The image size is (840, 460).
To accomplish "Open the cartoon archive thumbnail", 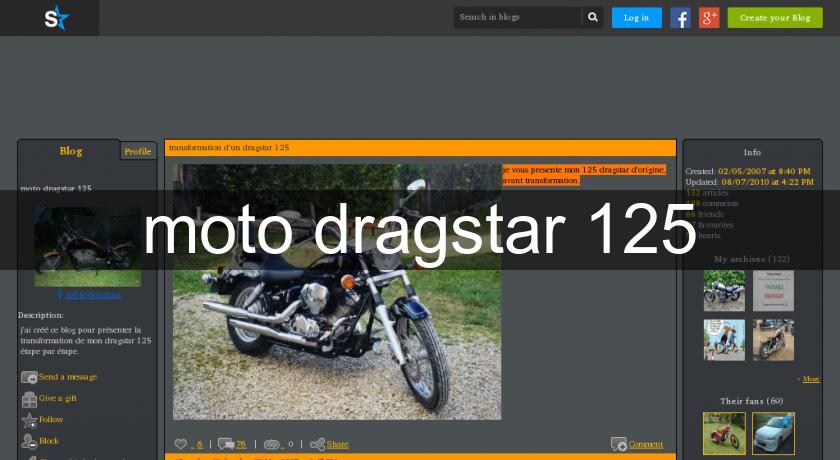I will pos(724,340).
